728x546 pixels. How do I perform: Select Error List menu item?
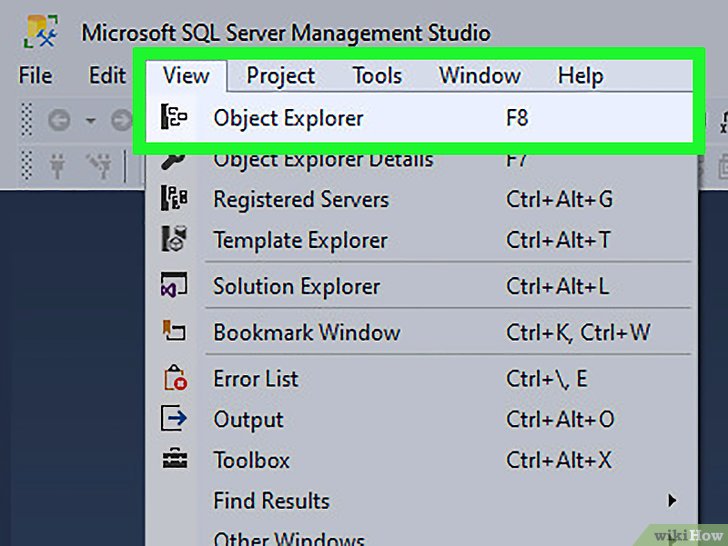[422, 378]
